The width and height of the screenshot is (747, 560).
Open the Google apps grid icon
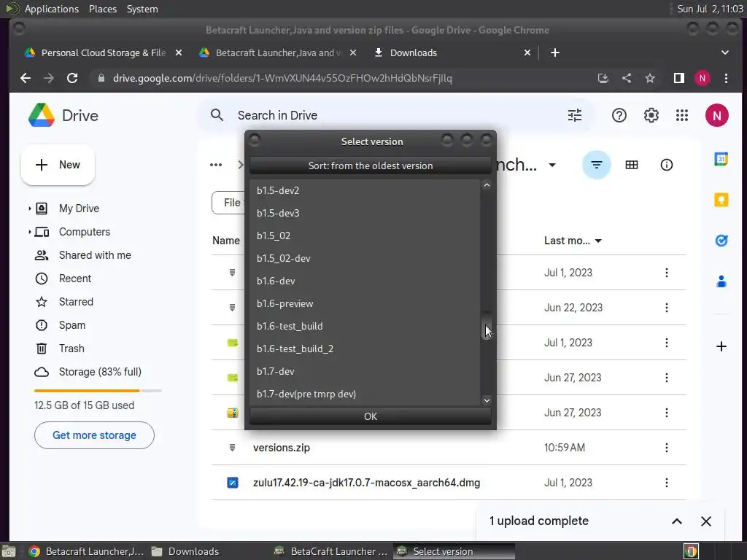pyautogui.click(x=682, y=115)
